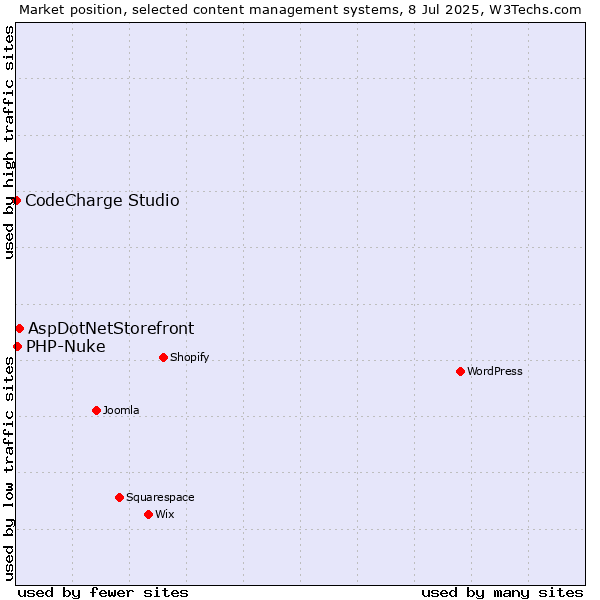Click the 'Squarespace' label text
Image resolution: width=600 pixels, height=600 pixels.
(x=160, y=497)
